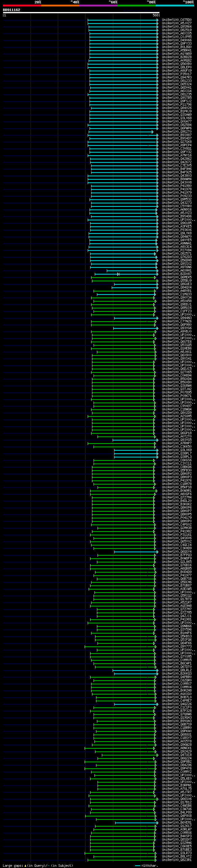197x868 pixels.
Task: Click UniRef100_P09671 label
Action: coord(177,396)
